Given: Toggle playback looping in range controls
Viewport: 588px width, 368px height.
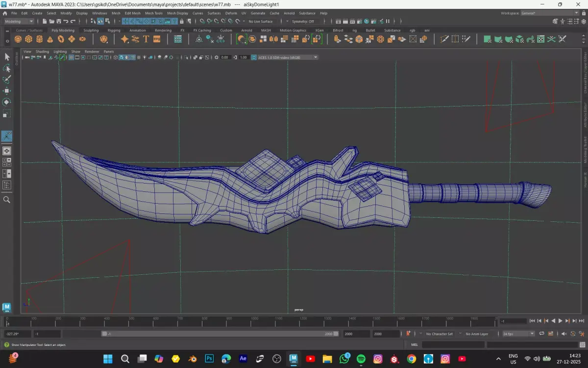Looking at the screenshot, I should (542, 334).
